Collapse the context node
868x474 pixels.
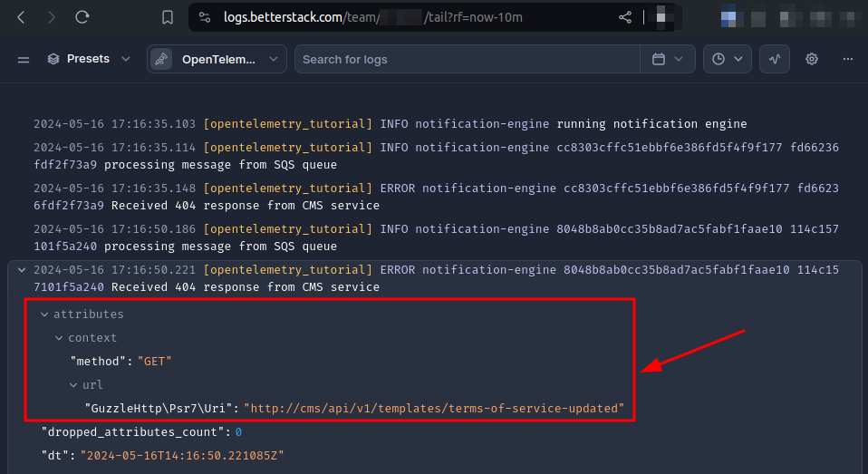tap(59, 338)
